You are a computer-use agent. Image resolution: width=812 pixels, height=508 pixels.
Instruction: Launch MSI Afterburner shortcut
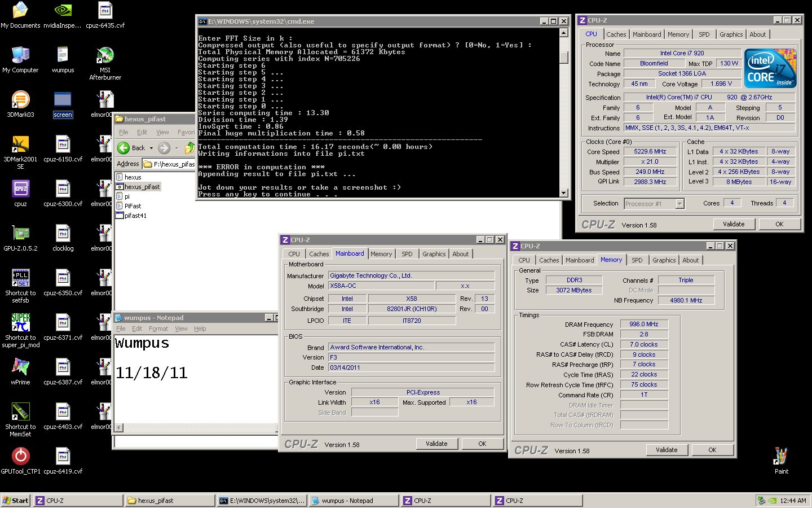coord(105,63)
